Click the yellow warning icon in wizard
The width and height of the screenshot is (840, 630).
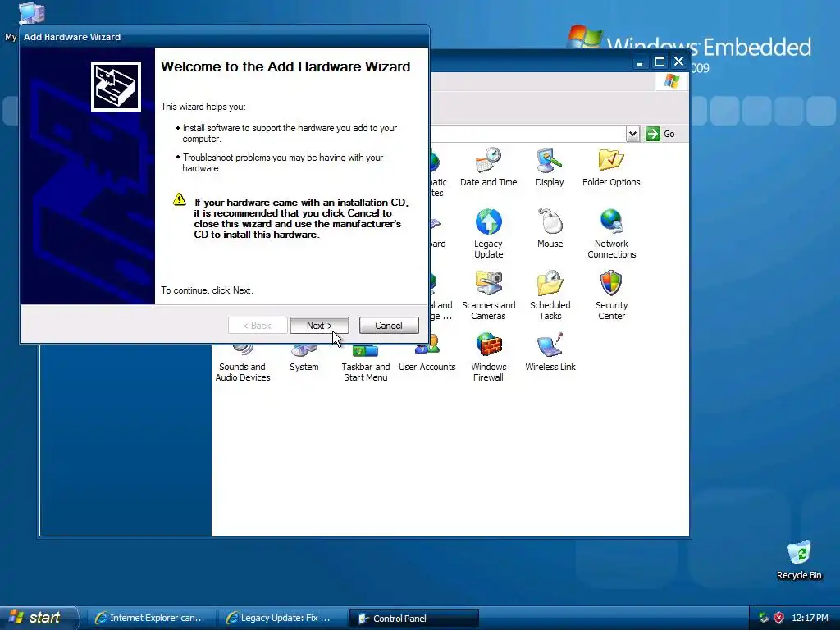click(x=180, y=200)
